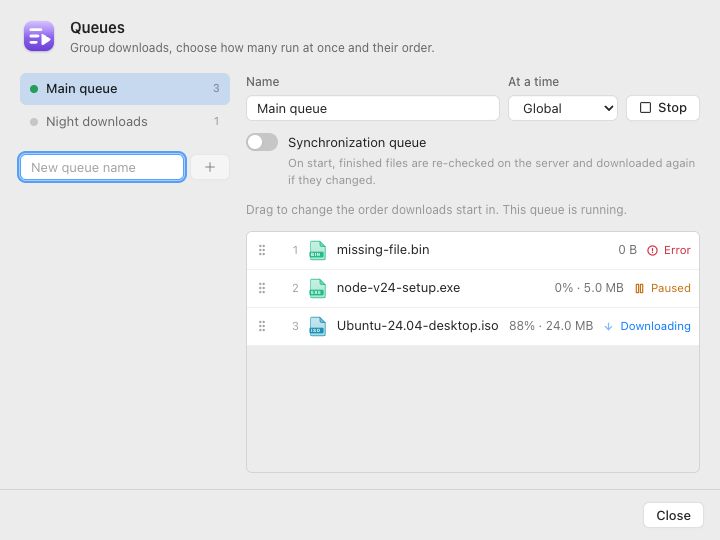The width and height of the screenshot is (720, 540).
Task: Focus the New queue name field
Action: [102, 167]
